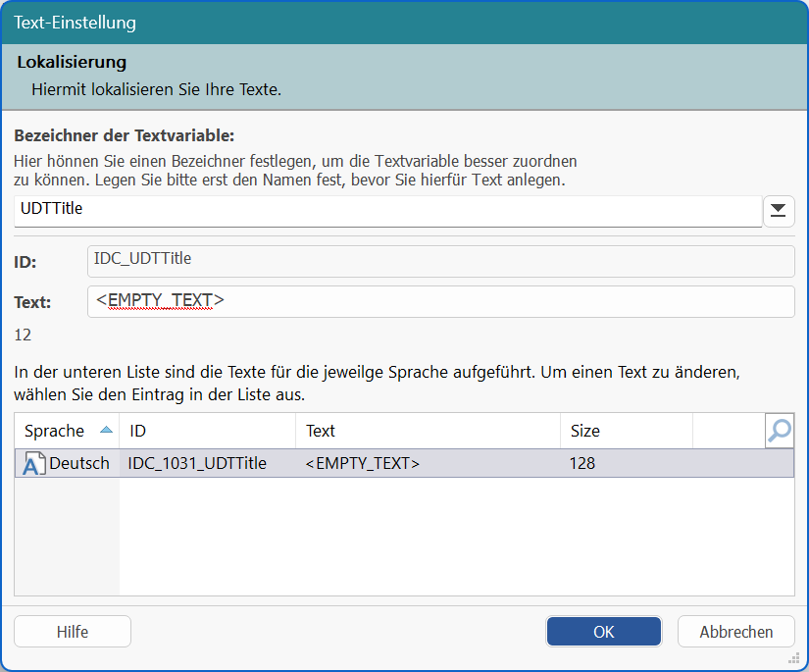The width and height of the screenshot is (809, 672).
Task: Click the Deutsch language document icon
Action: 34,463
